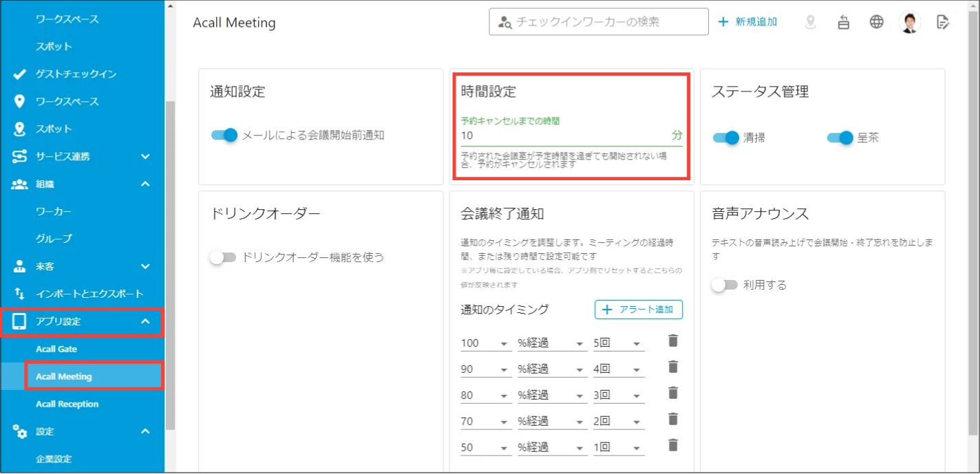
Task: Open the 80 value dropdown
Action: (486, 396)
